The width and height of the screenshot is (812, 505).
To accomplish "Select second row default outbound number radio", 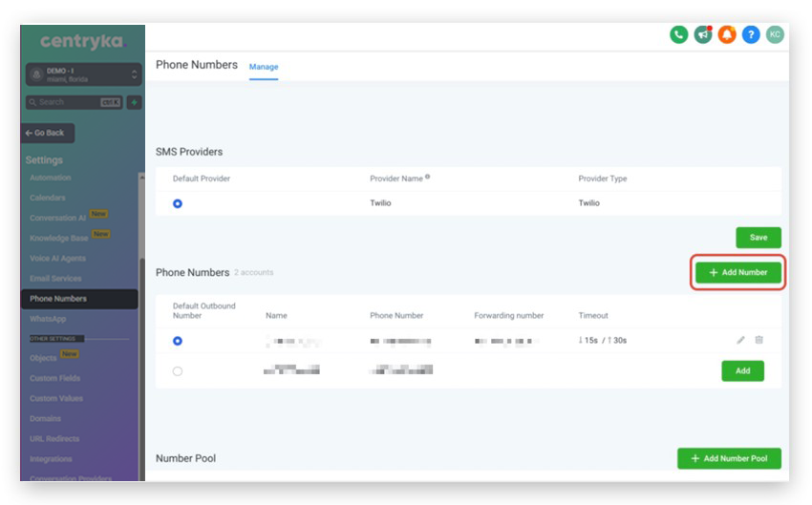I will click(178, 371).
